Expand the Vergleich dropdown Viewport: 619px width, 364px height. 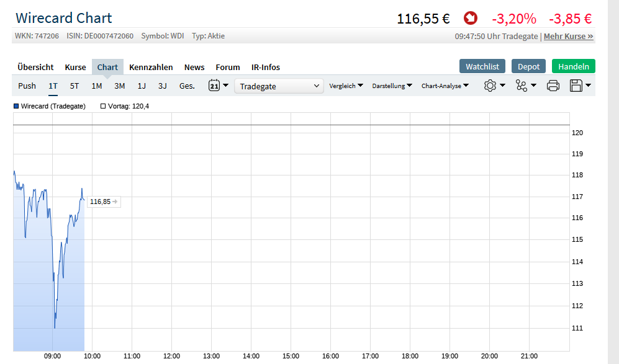pyautogui.click(x=346, y=86)
